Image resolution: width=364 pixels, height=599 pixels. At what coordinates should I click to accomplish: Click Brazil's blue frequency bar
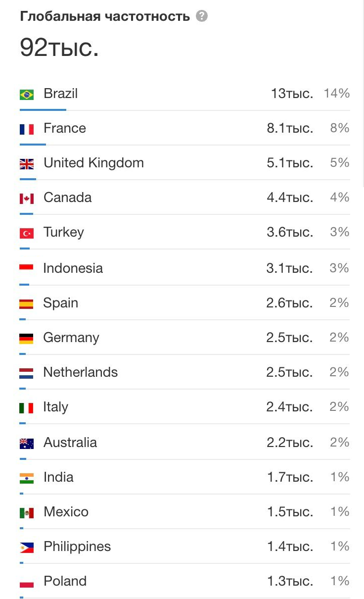(43, 109)
